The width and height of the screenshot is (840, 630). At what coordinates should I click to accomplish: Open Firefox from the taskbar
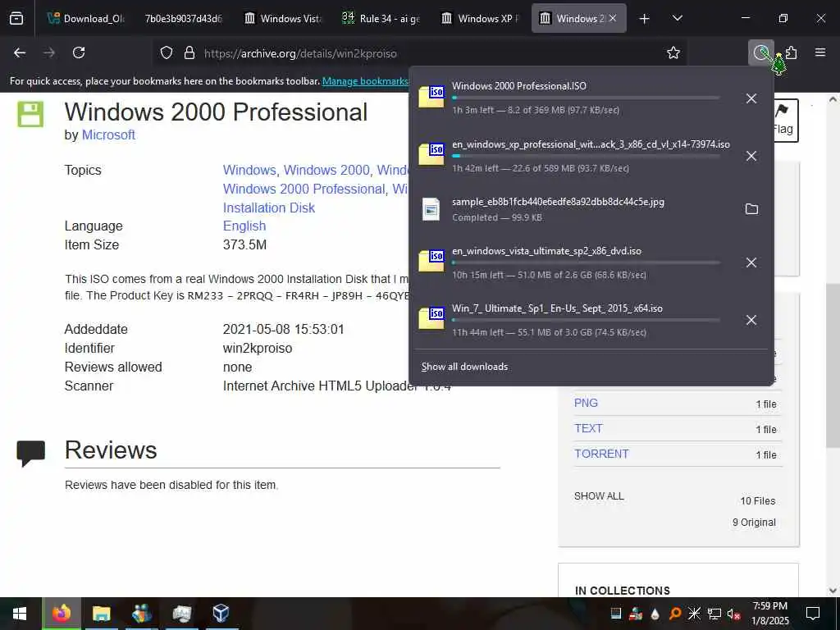tap(61, 614)
